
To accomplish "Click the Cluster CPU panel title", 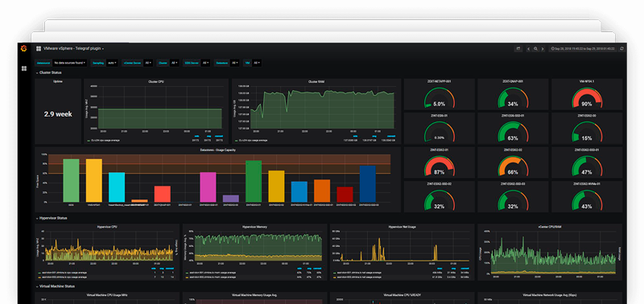I will point(156,82).
